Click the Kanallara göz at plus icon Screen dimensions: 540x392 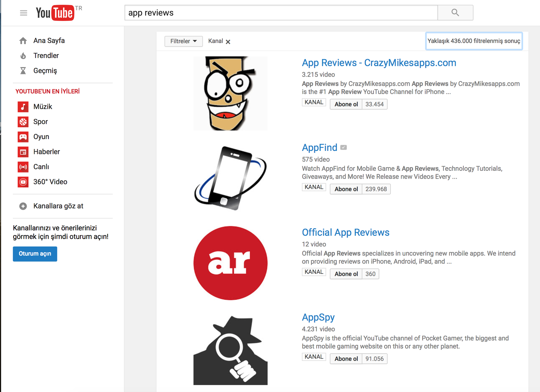[x=23, y=206]
